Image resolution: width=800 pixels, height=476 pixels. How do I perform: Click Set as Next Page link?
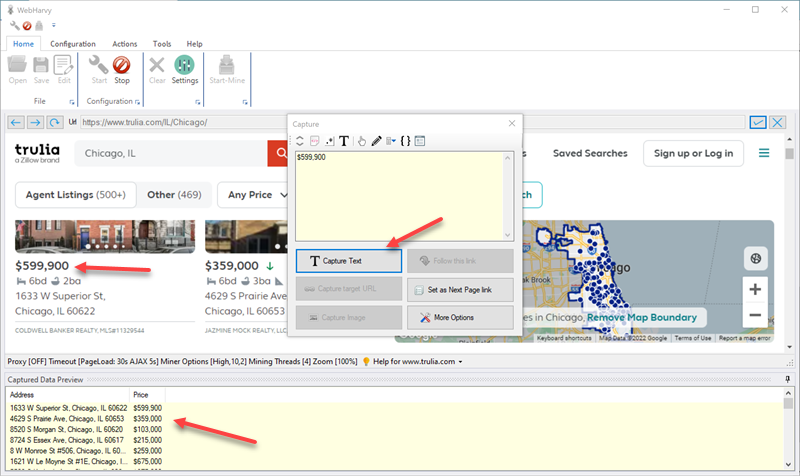[460, 289]
